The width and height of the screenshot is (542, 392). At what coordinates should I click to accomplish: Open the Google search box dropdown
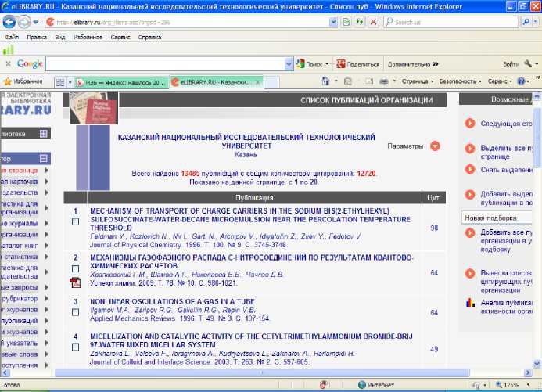pyautogui.click(x=289, y=64)
